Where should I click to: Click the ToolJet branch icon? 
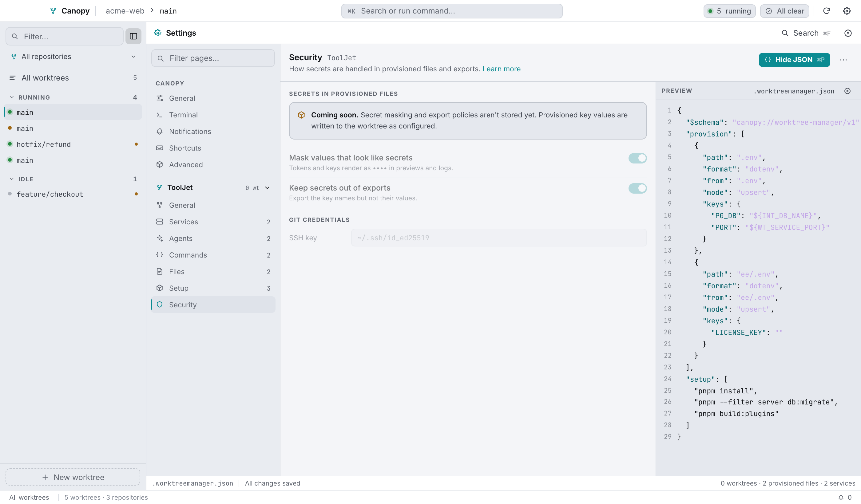159,187
